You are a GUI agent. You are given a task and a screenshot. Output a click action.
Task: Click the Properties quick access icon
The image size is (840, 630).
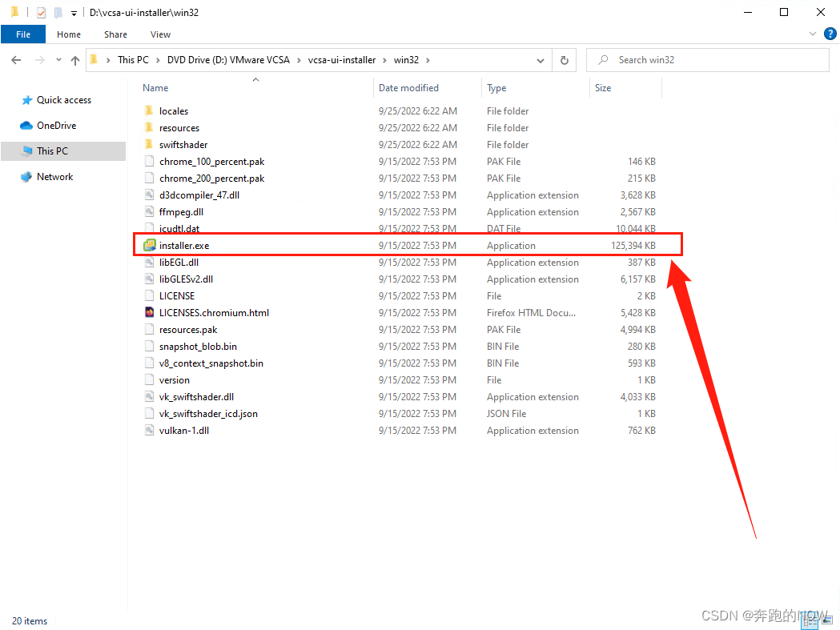pyautogui.click(x=42, y=12)
